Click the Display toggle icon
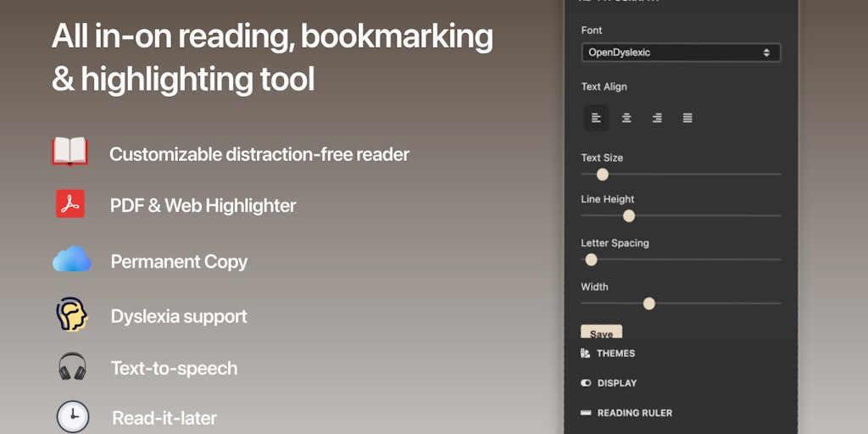 586,383
